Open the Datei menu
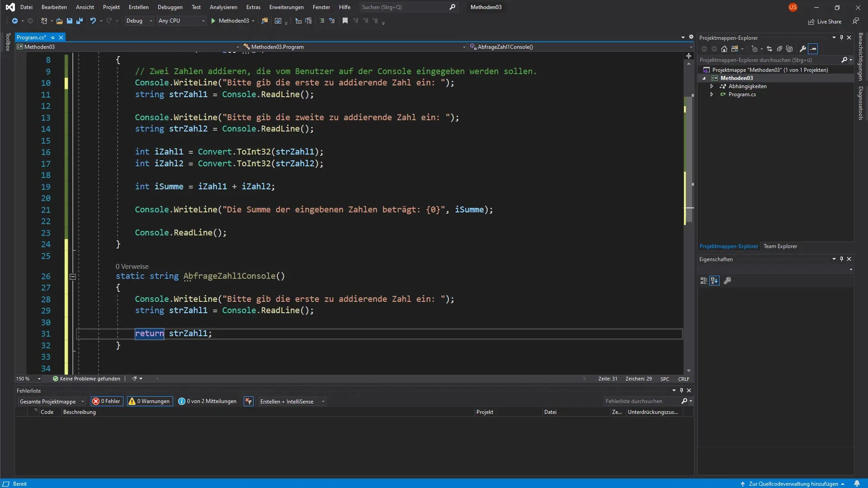 (x=26, y=7)
